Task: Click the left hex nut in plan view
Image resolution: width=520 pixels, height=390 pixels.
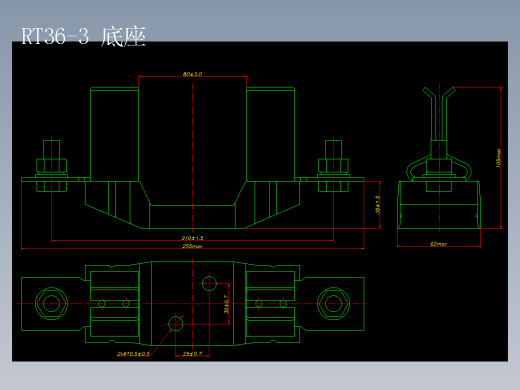Action: tap(51, 304)
